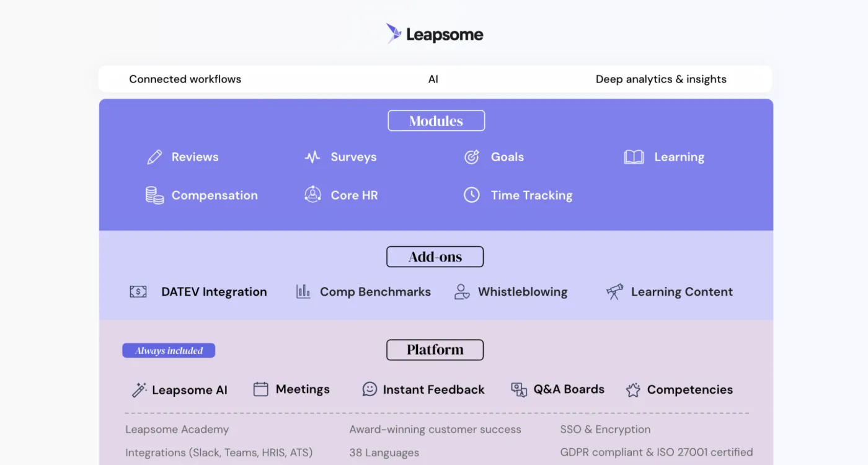Screen dimensions: 868x465
Task: Select the Whistleblowing add-on text
Action: 523,291
